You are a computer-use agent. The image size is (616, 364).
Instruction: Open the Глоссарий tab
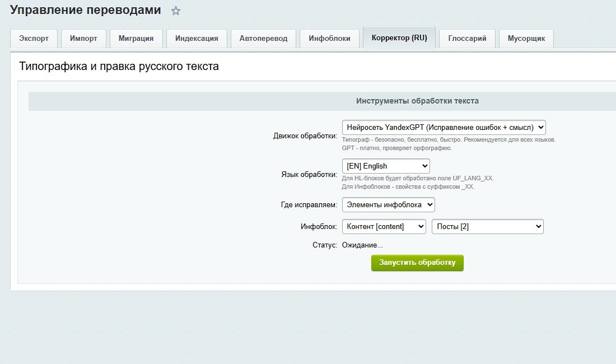point(467,39)
